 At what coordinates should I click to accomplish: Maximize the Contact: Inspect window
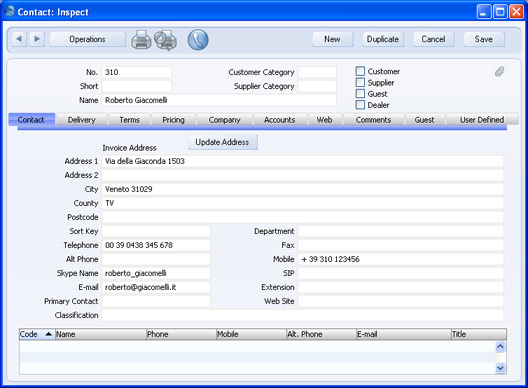coord(500,12)
